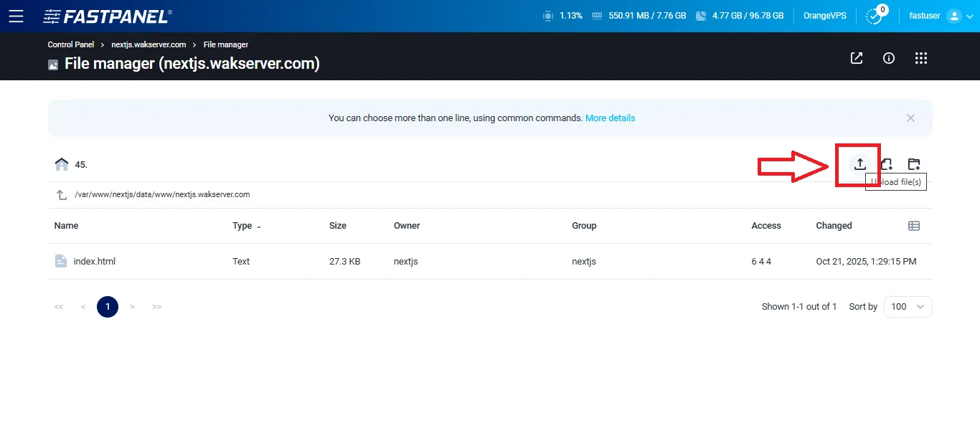Click Control Panel in the breadcrumb
This screenshot has height=428, width=980.
[x=70, y=44]
